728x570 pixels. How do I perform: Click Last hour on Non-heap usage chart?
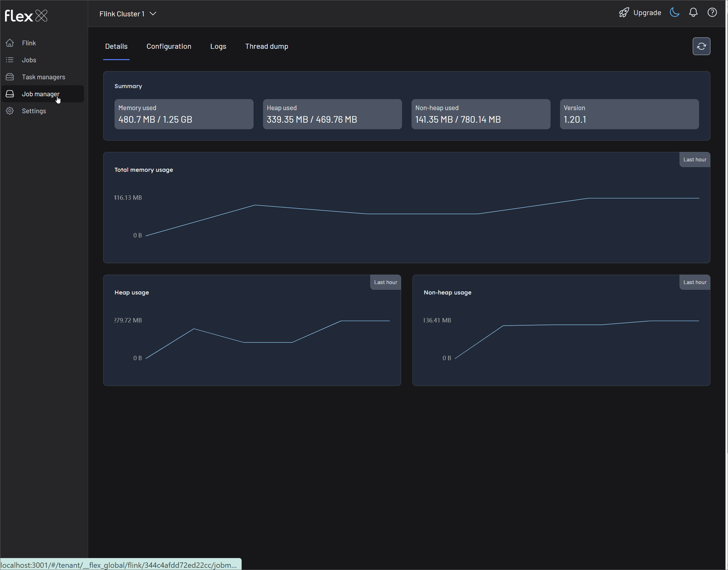click(x=695, y=282)
